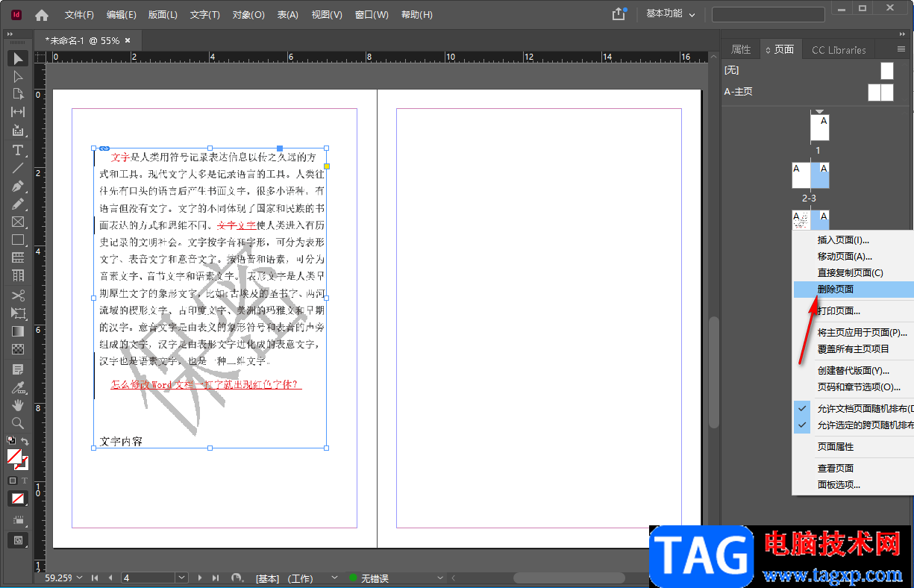Choose 页面属性 in context menu
The image size is (914, 588).
854,447
